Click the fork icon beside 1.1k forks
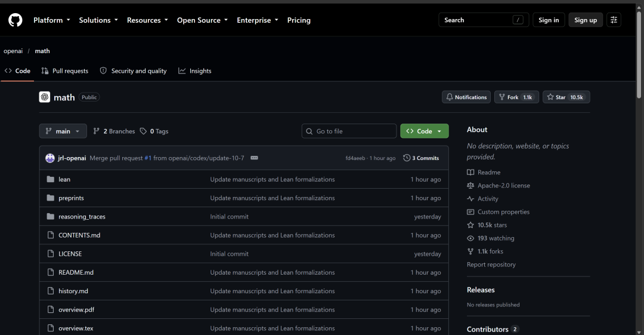The width and height of the screenshot is (644, 335). pyautogui.click(x=470, y=251)
